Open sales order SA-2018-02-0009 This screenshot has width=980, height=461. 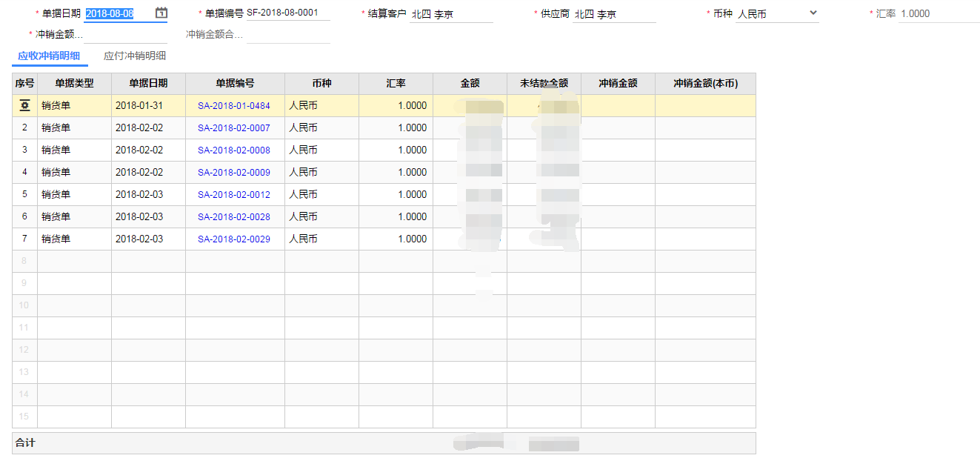click(233, 173)
